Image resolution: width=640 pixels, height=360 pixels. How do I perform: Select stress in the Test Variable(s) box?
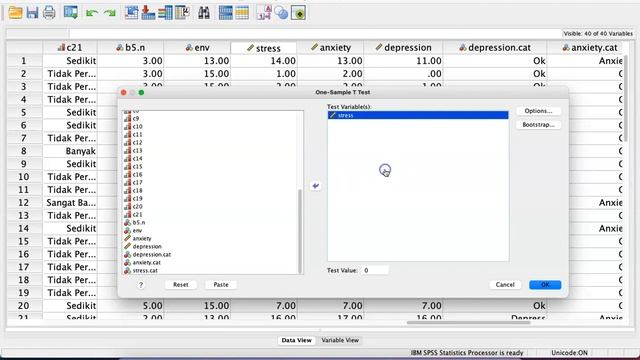(418, 116)
